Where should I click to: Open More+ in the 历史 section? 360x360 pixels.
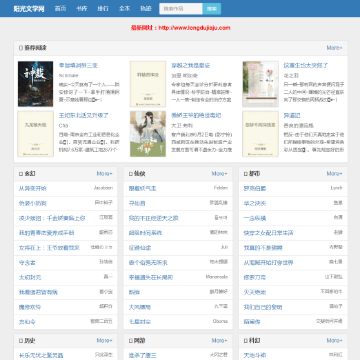coord(105,340)
